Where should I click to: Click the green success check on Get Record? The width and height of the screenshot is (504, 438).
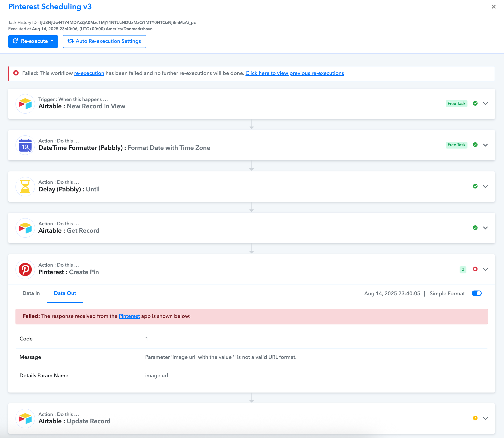click(x=475, y=228)
